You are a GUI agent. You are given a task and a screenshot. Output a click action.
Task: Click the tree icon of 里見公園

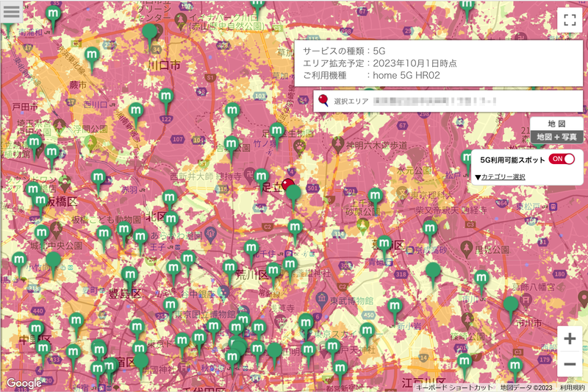coord(466,249)
